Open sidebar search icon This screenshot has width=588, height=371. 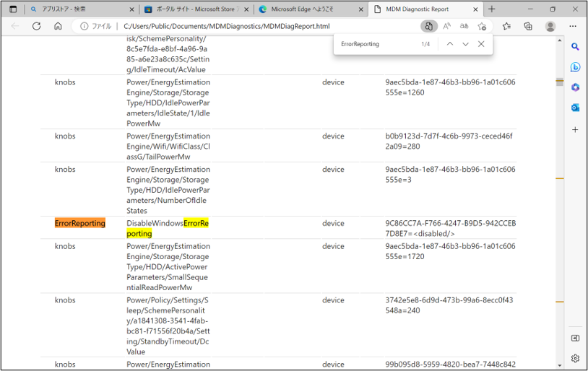(575, 47)
